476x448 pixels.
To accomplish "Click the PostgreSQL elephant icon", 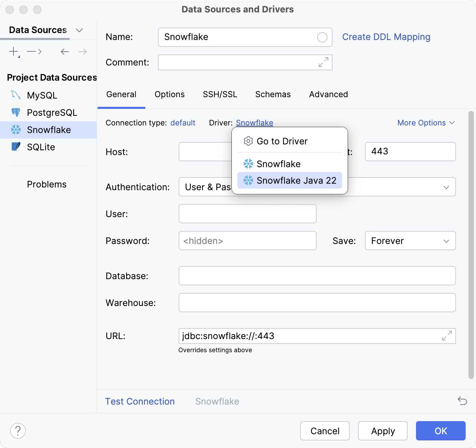I will (15, 112).
